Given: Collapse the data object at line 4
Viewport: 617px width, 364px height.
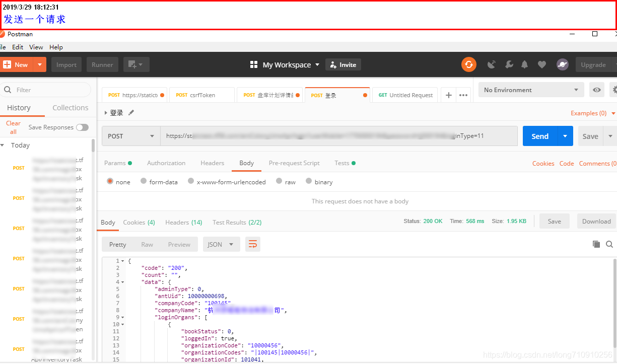Looking at the screenshot, I should (122, 282).
